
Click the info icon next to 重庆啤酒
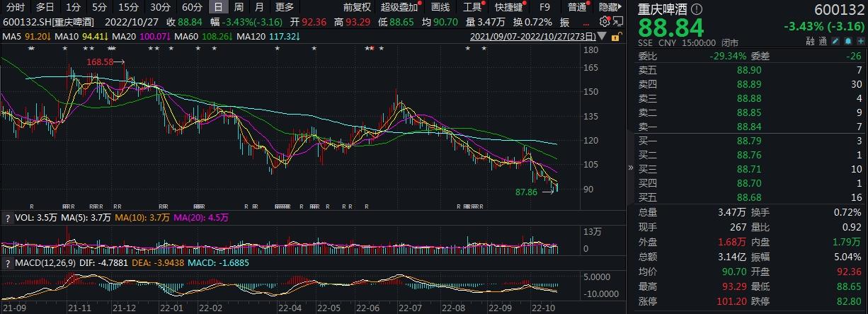[697, 9]
